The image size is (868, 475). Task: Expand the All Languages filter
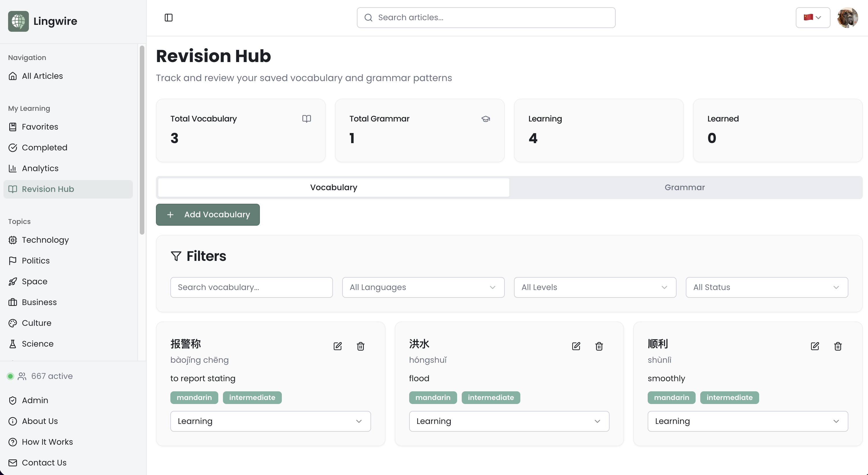pyautogui.click(x=423, y=287)
